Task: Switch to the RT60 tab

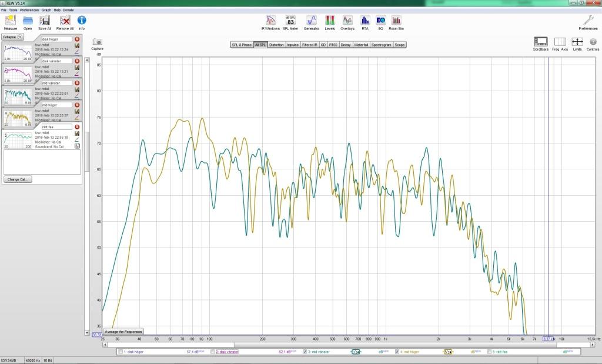Action: pyautogui.click(x=333, y=45)
